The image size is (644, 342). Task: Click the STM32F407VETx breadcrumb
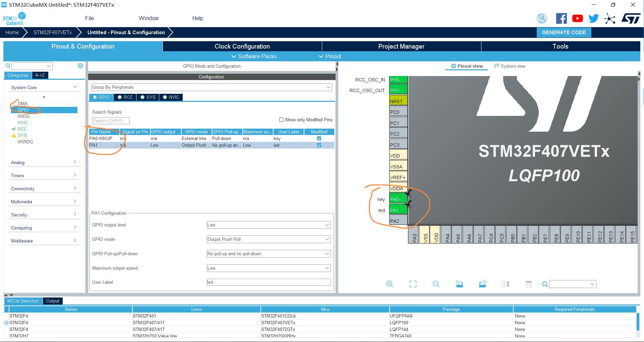53,32
